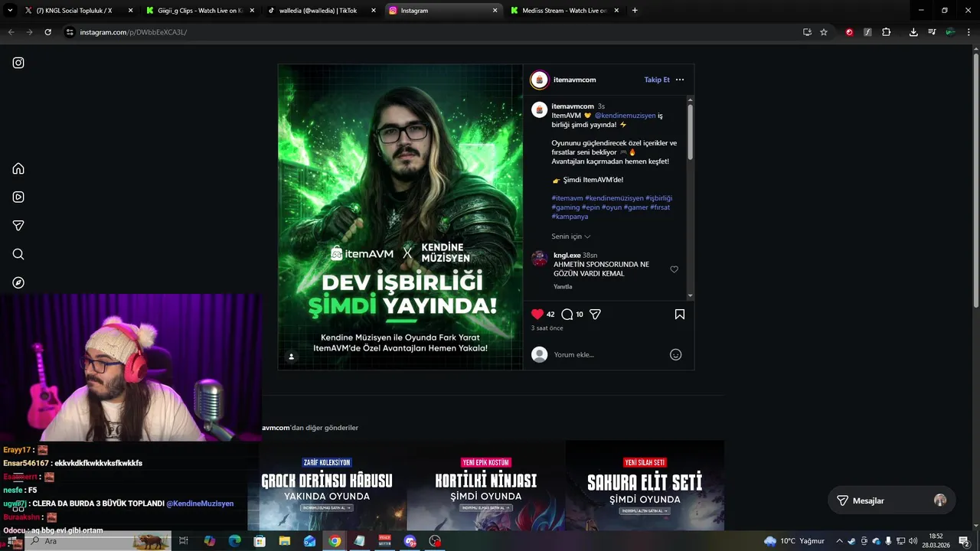
Task: Switch to walledia TikTok tab
Action: click(x=322, y=11)
